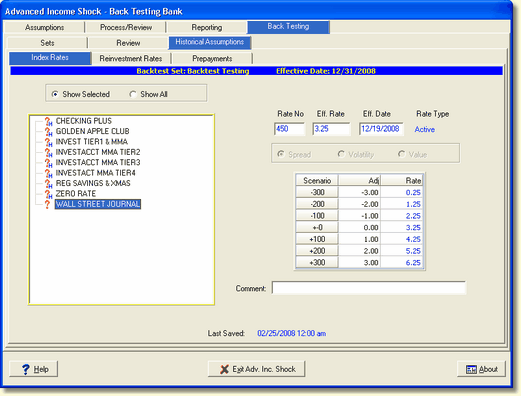Click the icon next to REG SAVINGS & XMAS
Viewport: 521px width, 396px height.
click(48, 183)
